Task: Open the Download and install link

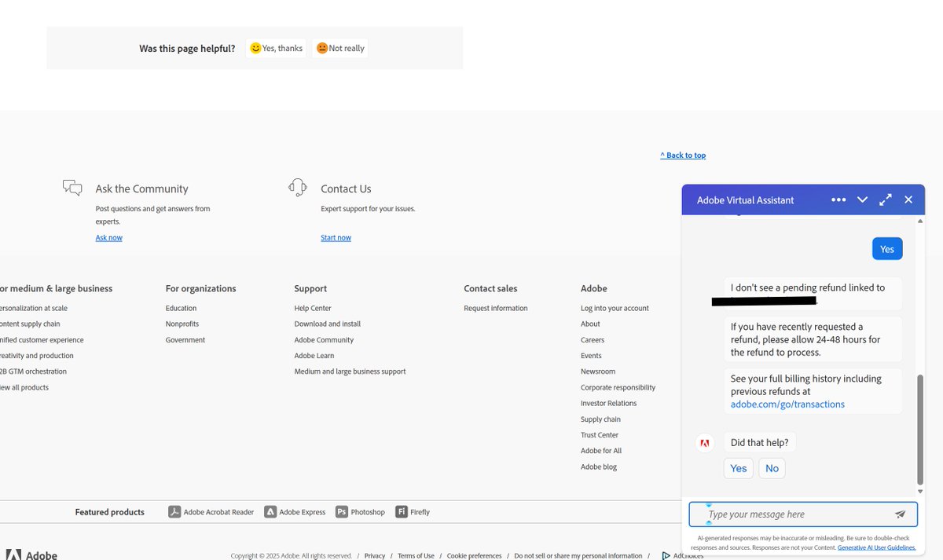Action: click(328, 324)
